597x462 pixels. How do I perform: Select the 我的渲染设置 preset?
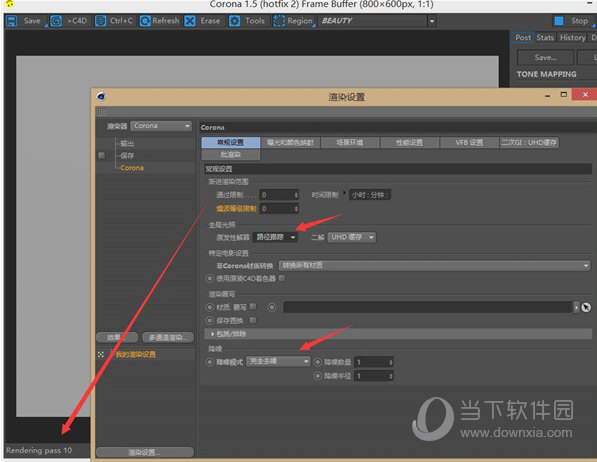(136, 355)
